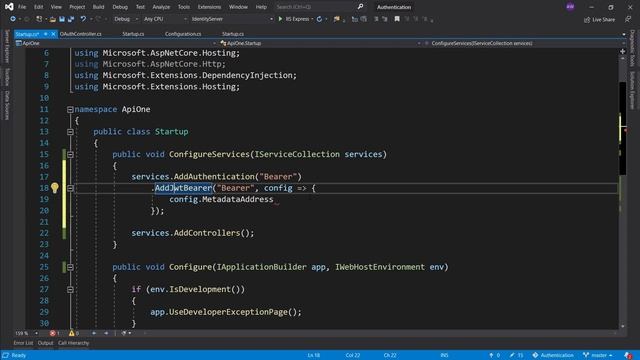
Task: Click the bookmark icon in toolbar
Action: point(397,19)
